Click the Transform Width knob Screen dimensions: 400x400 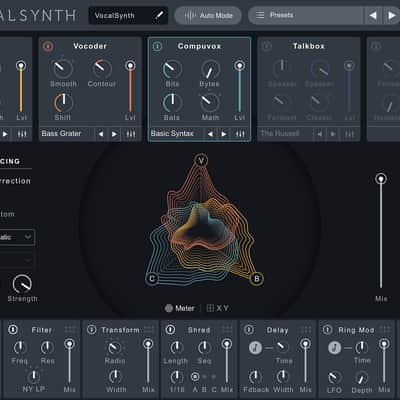pyautogui.click(x=115, y=376)
